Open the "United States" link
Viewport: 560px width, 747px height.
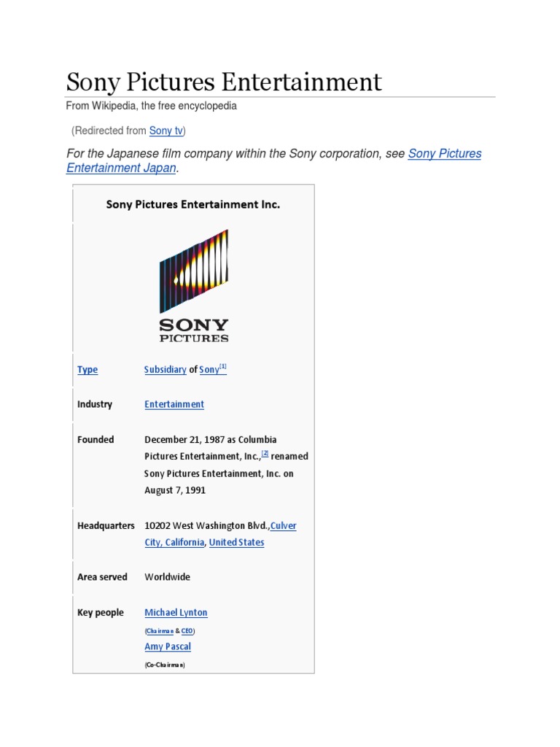click(236, 543)
